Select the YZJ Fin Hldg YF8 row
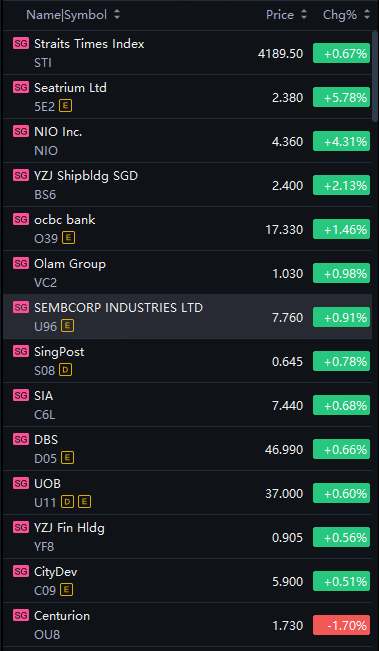Image resolution: width=379 pixels, height=651 pixels. (187, 536)
